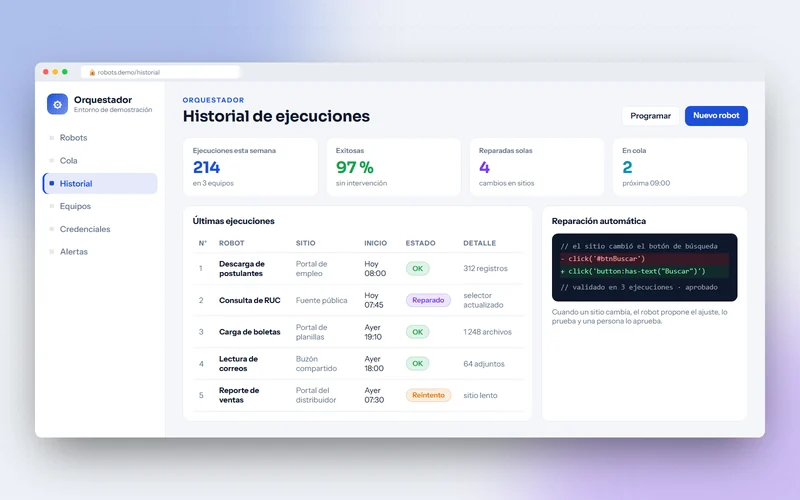800x500 pixels.
Task: Go to Equipos in the sidebar
Action: click(x=75, y=206)
